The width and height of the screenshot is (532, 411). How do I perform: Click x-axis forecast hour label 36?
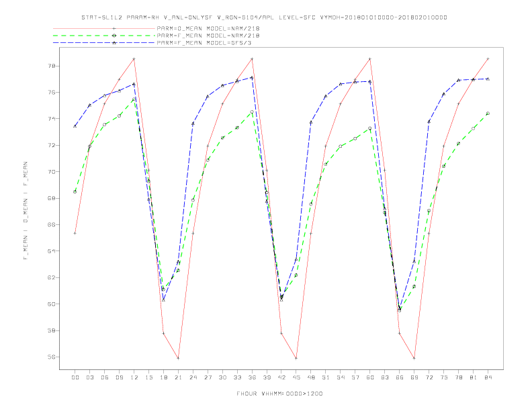coord(252,377)
